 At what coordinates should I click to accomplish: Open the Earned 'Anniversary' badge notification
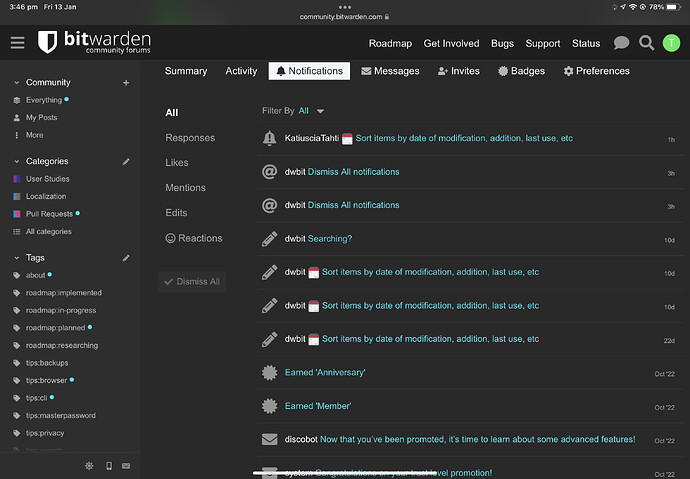click(325, 373)
